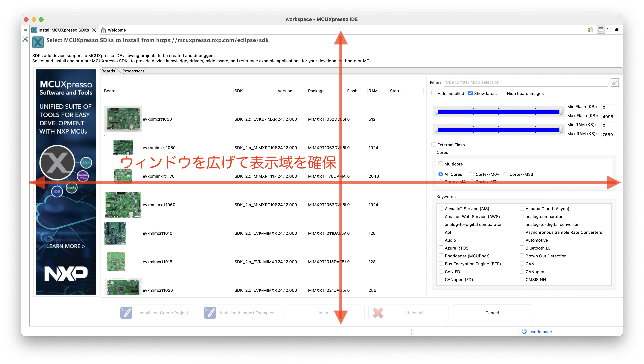Select the Cortex-M0+ radio button
Screen dimensions: 644x364
click(472, 174)
